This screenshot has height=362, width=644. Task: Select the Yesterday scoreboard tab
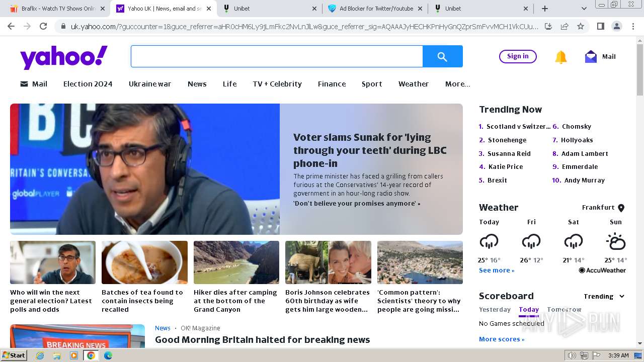pos(495,310)
